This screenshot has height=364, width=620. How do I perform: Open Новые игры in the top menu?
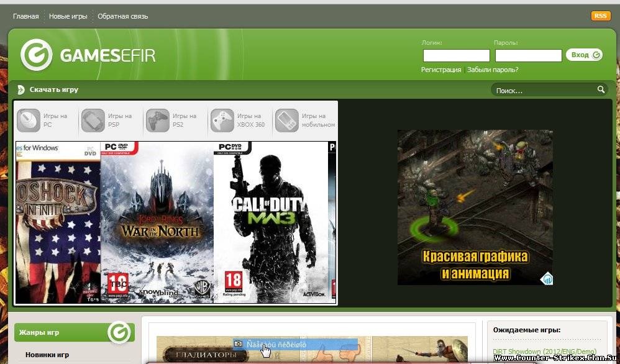pos(68,16)
